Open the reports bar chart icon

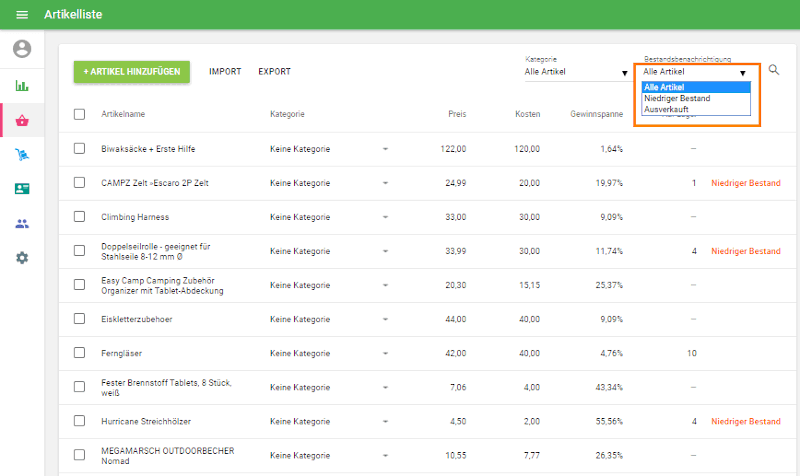(22, 85)
